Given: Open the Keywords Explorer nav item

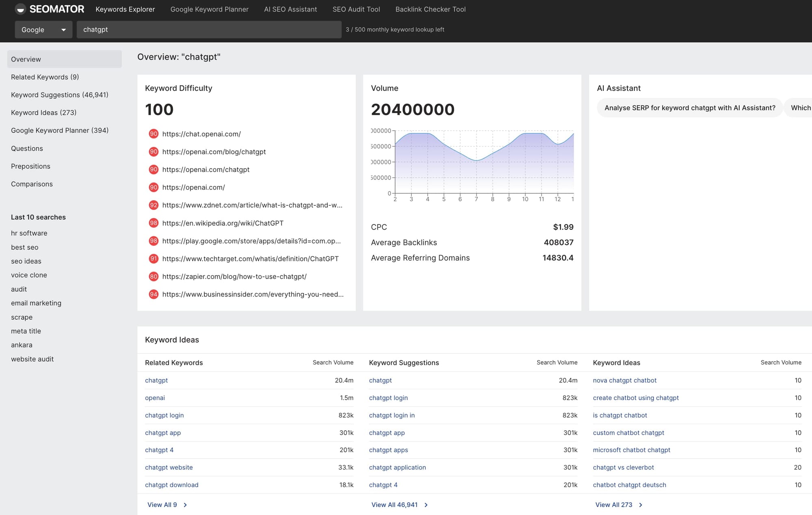Looking at the screenshot, I should pos(125,9).
